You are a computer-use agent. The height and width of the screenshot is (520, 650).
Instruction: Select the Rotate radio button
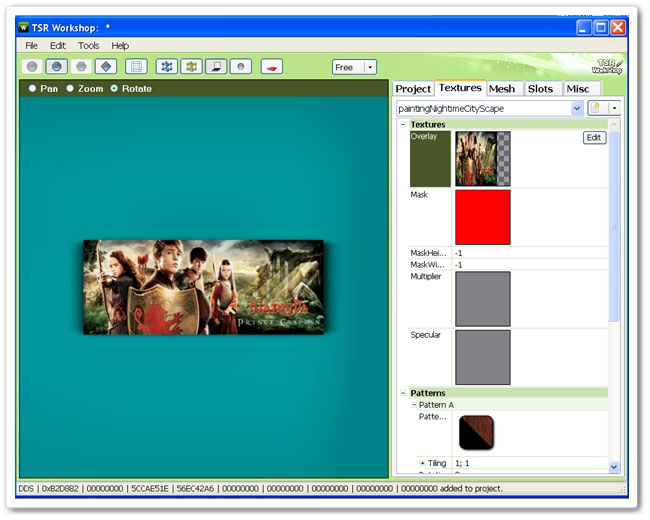tap(114, 89)
